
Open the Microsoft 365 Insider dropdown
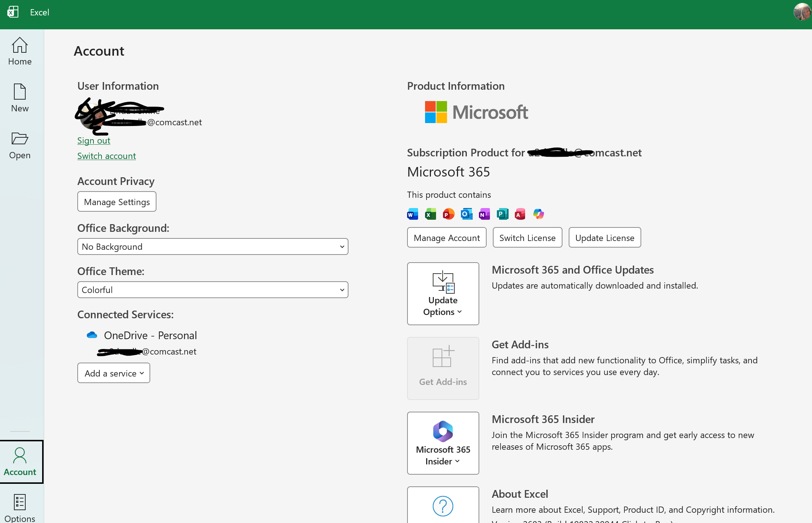[443, 443]
